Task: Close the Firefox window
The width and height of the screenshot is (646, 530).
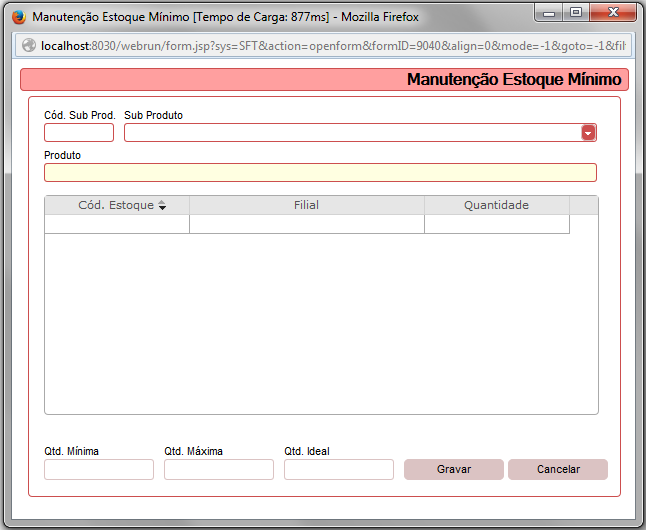Action: (613, 13)
